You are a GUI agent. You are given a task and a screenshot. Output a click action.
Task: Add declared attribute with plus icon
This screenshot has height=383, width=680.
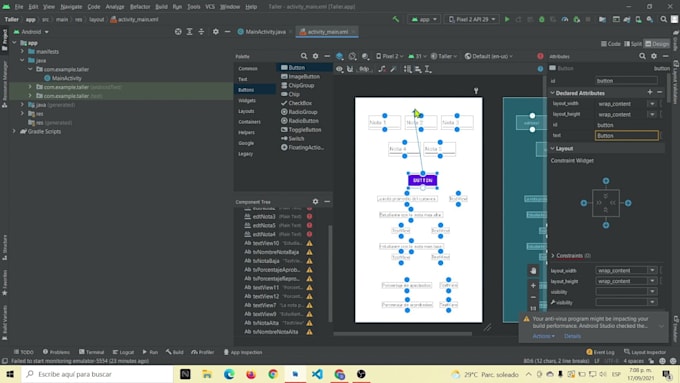650,92
